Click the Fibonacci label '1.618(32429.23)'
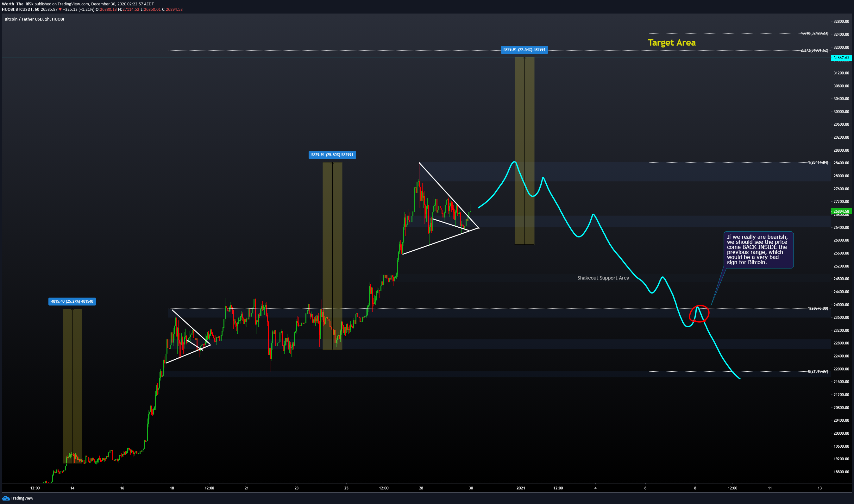This screenshot has height=504, width=854. [x=814, y=33]
